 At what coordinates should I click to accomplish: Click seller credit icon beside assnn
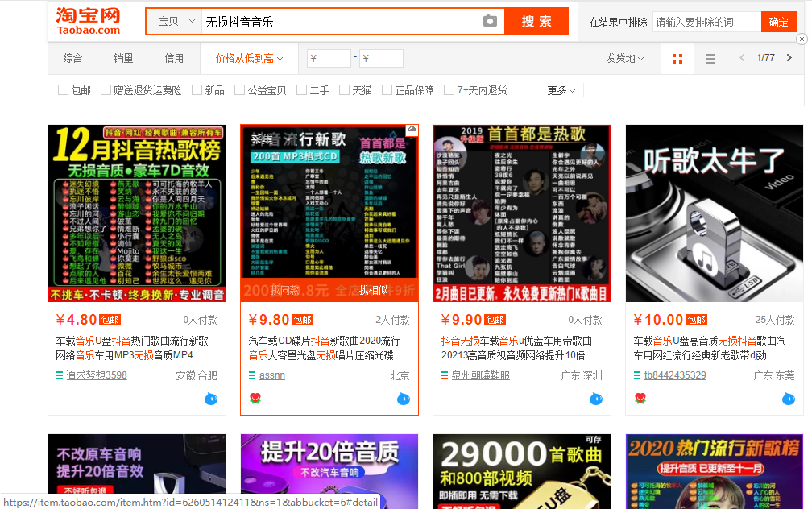252,375
